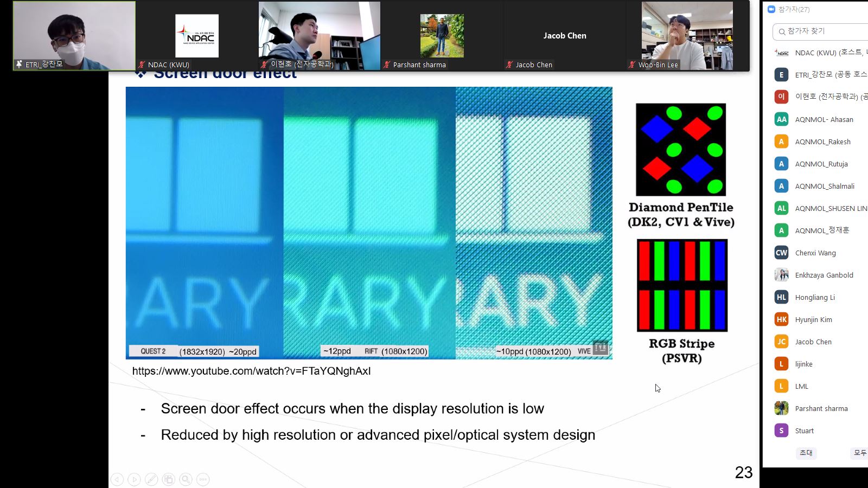Click the Zoom icon in participants title bar

click(771, 9)
